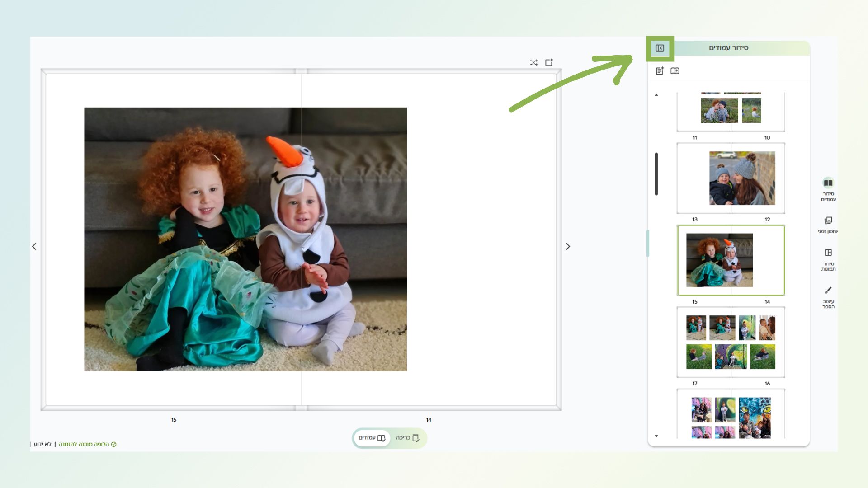Click page number 15 below the canvas

pos(174,420)
